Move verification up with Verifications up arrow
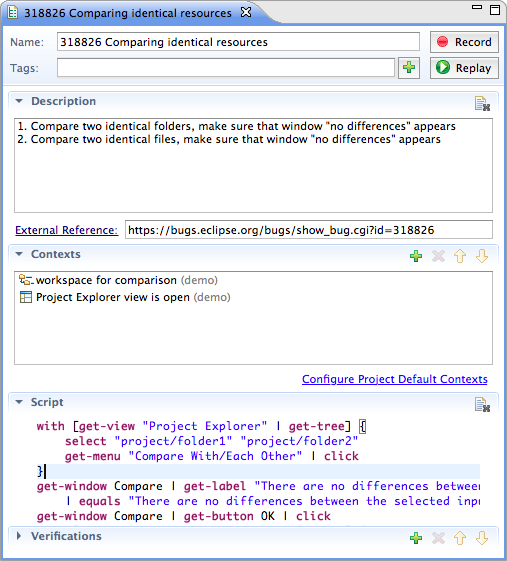 pos(460,538)
